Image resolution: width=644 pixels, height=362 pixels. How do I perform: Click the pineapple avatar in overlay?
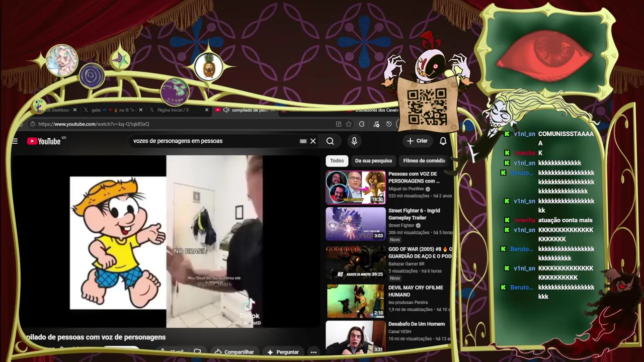coord(208,66)
